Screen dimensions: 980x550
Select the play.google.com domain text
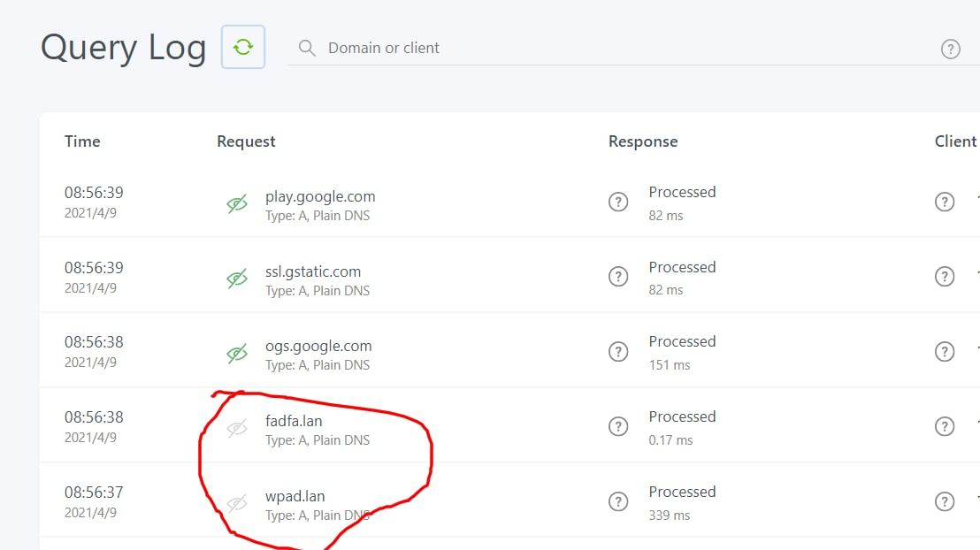click(x=320, y=197)
